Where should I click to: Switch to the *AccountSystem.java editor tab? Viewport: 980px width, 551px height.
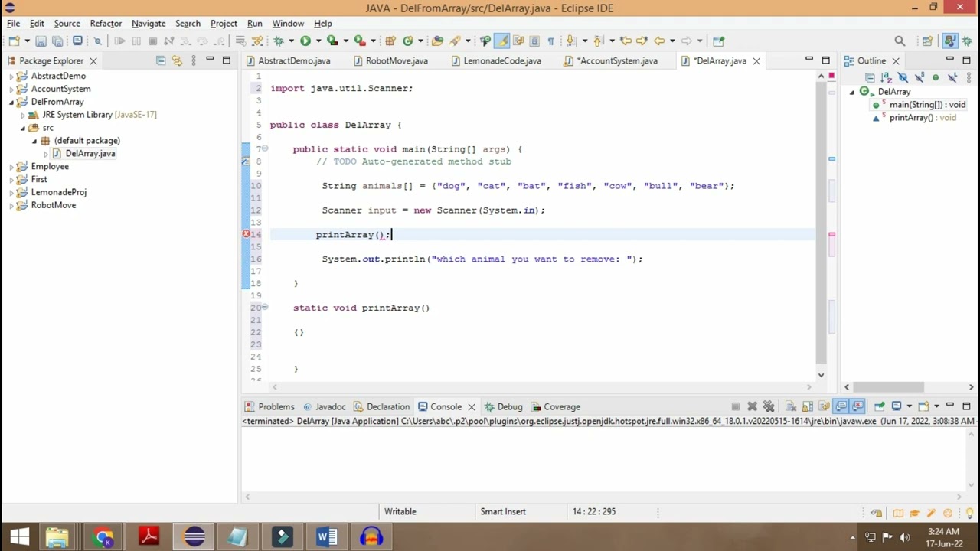(610, 60)
